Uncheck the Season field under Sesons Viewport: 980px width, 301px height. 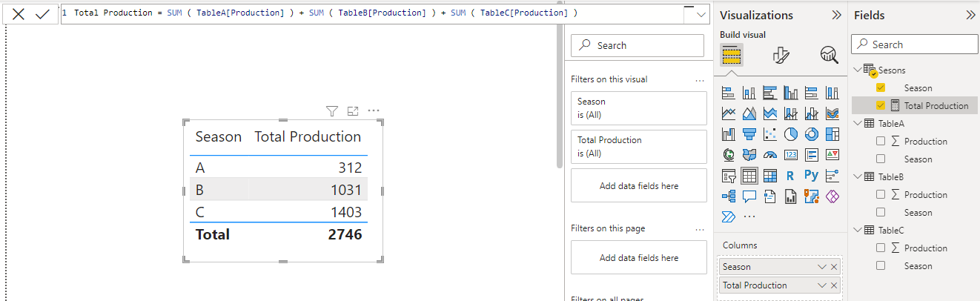pyautogui.click(x=881, y=87)
